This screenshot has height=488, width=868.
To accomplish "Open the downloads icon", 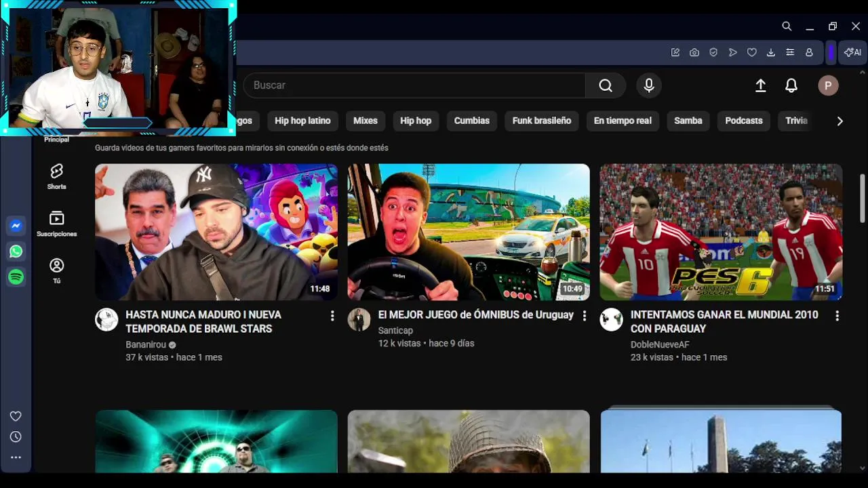I will [x=771, y=52].
